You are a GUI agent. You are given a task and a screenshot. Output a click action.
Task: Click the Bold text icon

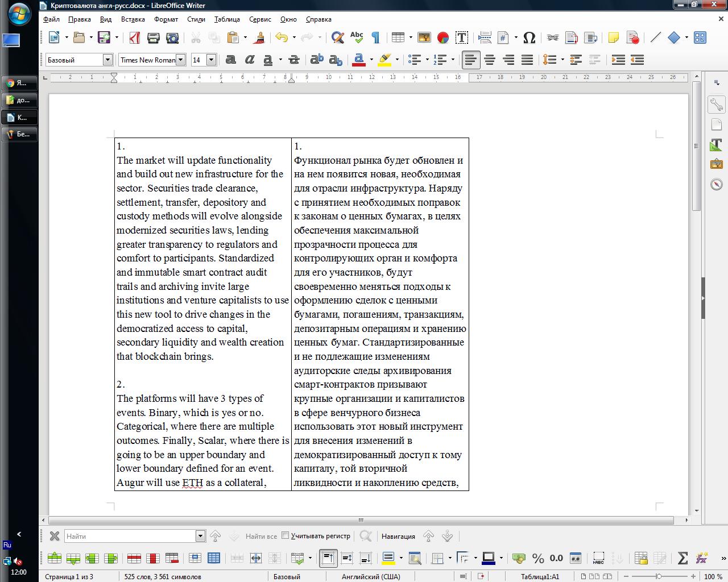coord(231,60)
